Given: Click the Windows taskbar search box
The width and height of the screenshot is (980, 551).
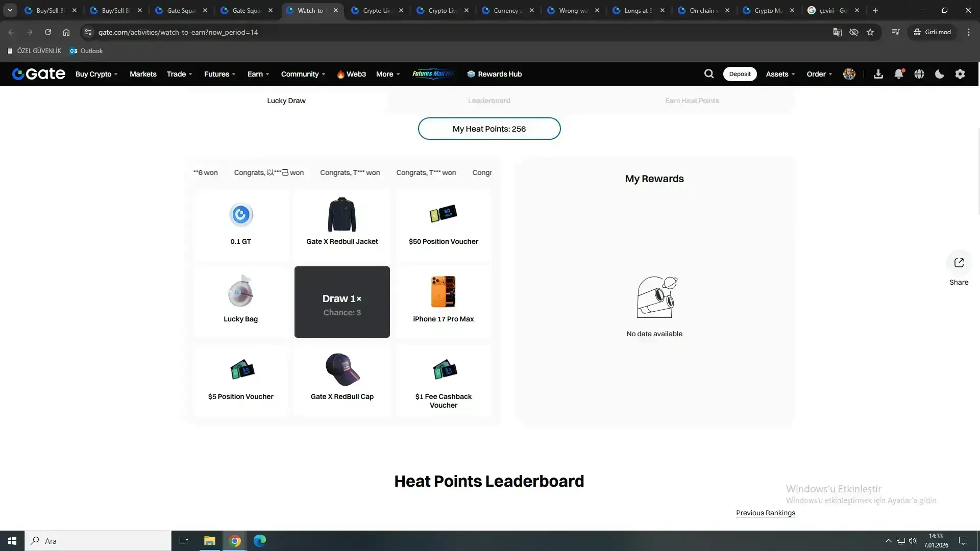Looking at the screenshot, I should pos(98,541).
